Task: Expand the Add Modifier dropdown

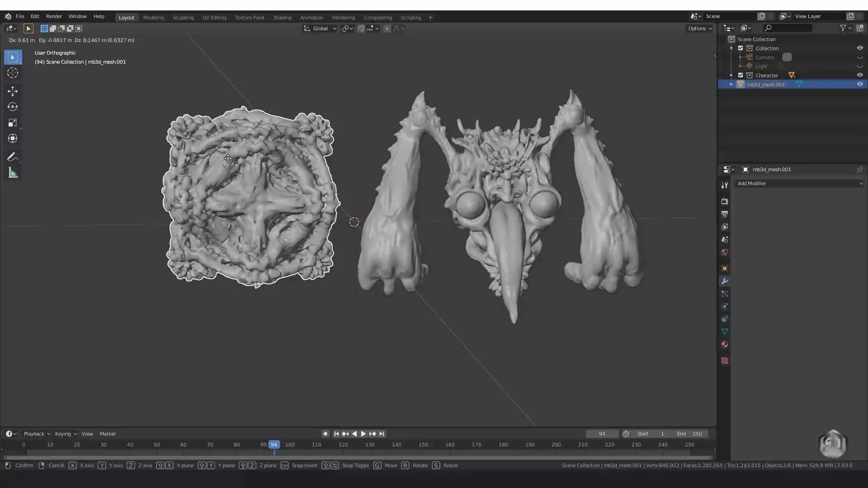Action: 799,183
